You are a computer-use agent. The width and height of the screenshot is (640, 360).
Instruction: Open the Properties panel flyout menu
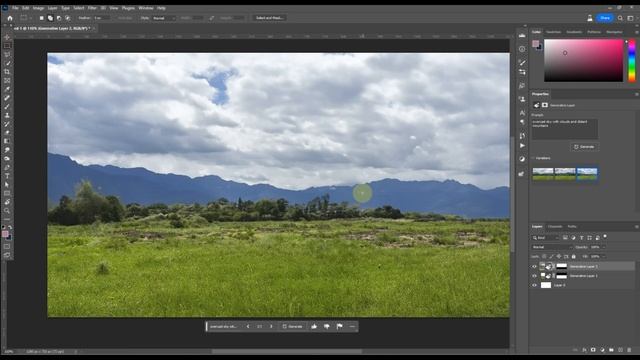click(x=636, y=94)
